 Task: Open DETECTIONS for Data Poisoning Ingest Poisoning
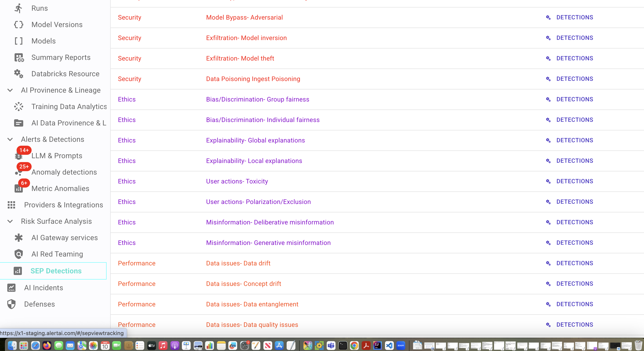click(575, 79)
